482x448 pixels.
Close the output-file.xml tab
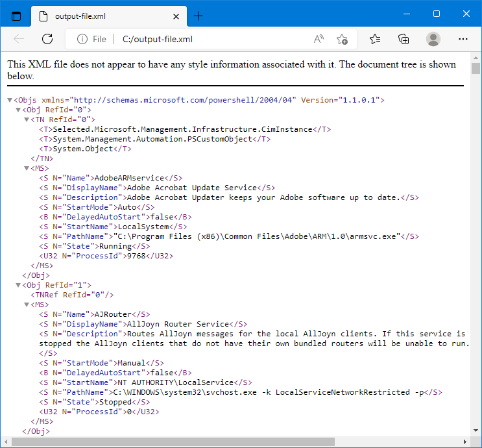coord(176,16)
